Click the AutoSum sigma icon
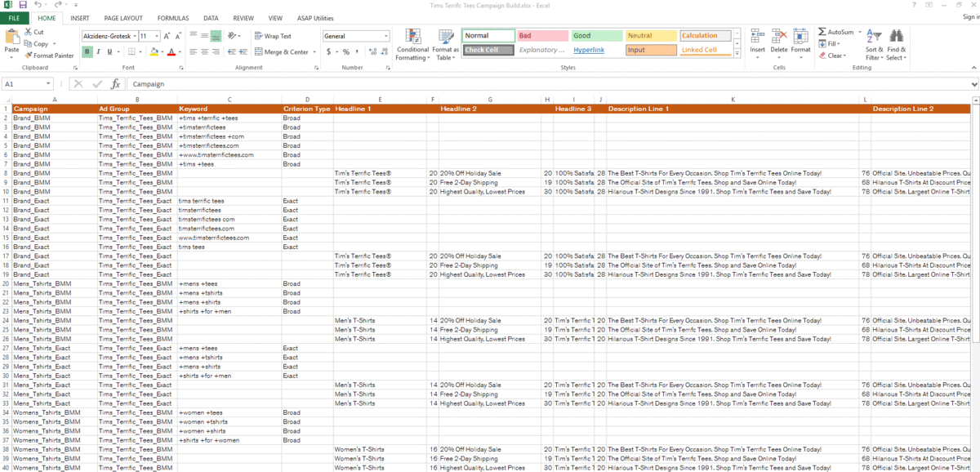980x472 pixels. click(x=822, y=33)
